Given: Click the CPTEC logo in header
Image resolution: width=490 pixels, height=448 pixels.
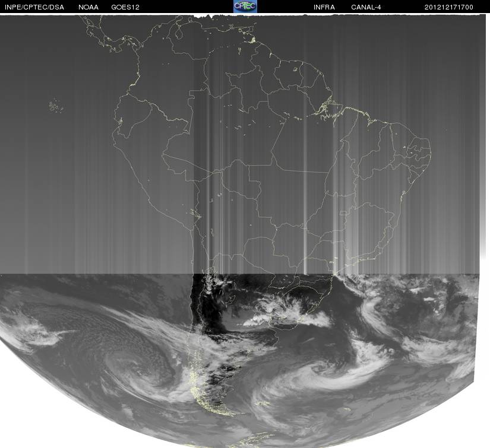Looking at the screenshot, I should click(x=245, y=7).
